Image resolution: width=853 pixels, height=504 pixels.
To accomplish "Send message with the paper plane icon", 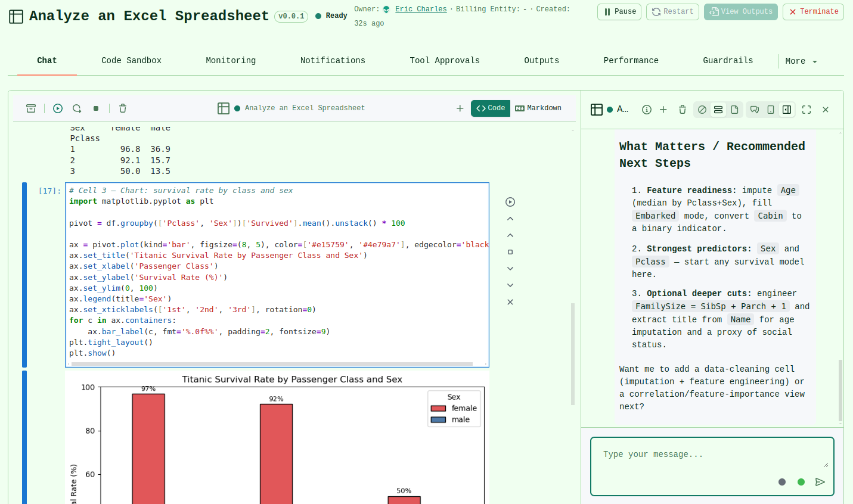I will click(820, 482).
